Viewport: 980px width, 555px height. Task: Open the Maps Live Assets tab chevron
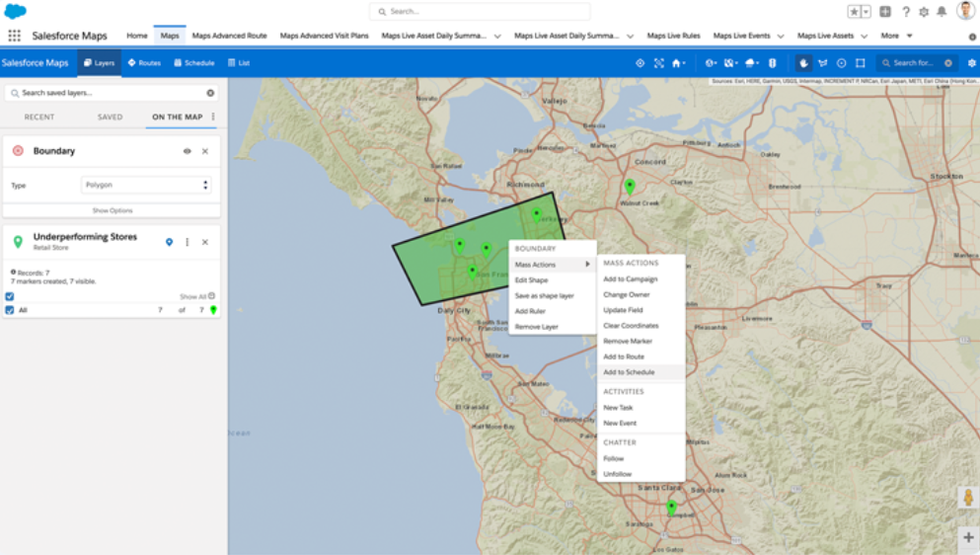[865, 37]
